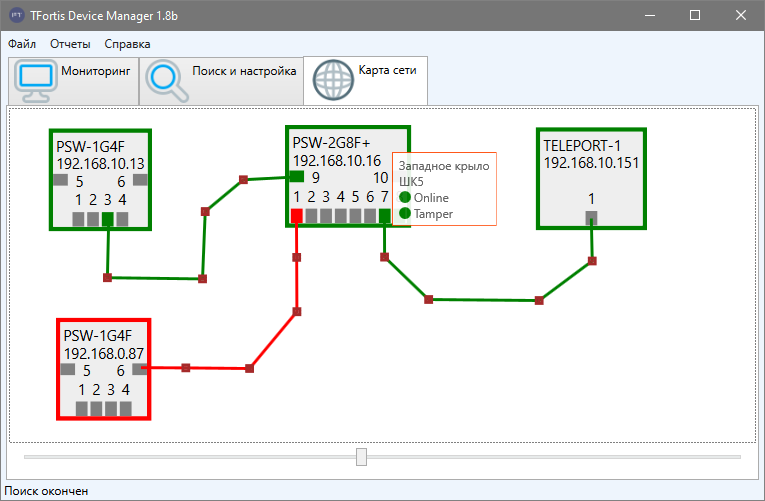Select port 1 on TELEPORT-1
765x501 pixels.
[591, 218]
